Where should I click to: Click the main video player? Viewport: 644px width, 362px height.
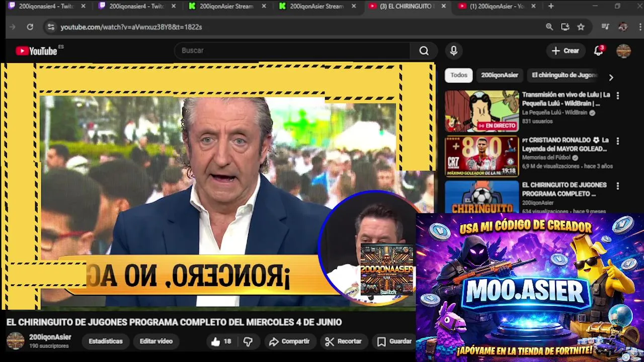tap(217, 186)
